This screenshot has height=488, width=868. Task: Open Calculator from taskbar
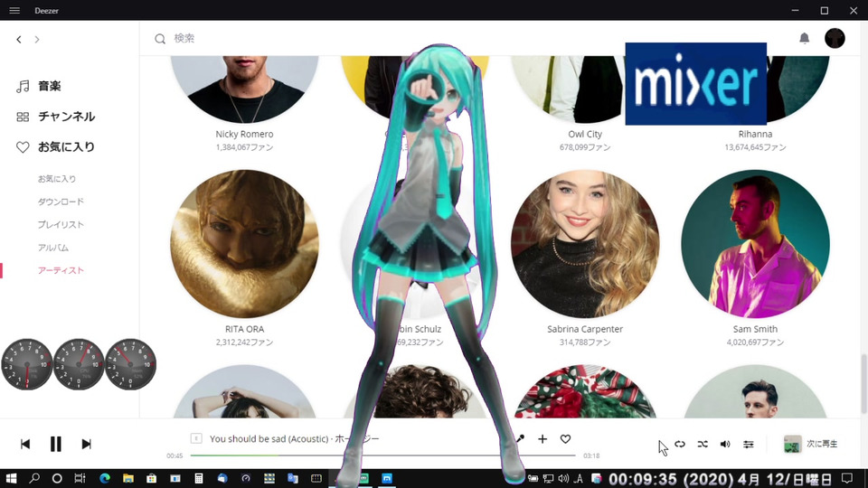(199, 478)
